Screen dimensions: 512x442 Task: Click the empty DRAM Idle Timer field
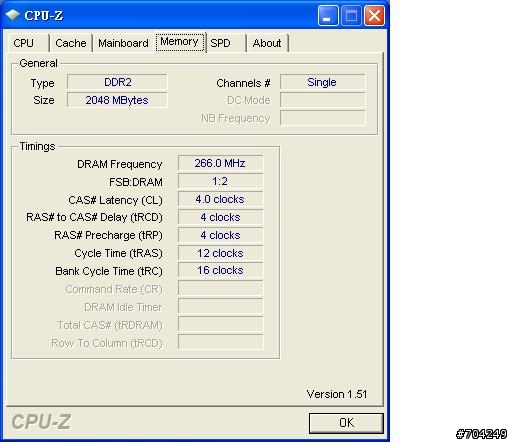220,306
